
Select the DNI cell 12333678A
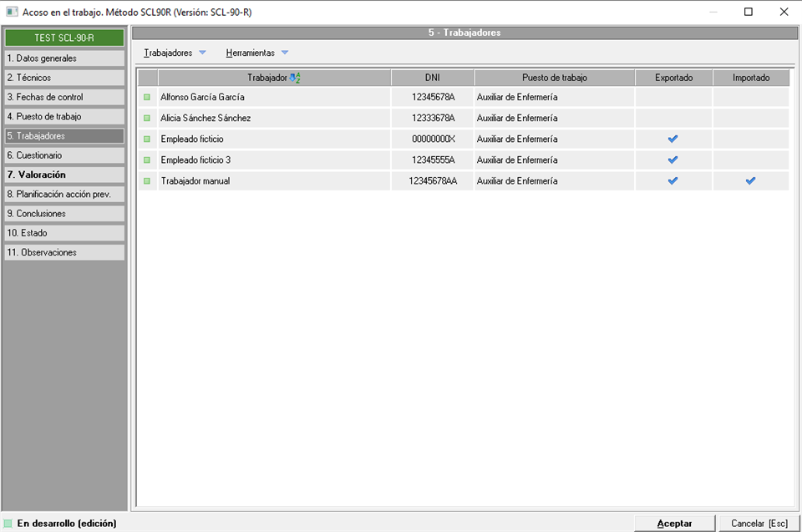pyautogui.click(x=433, y=119)
